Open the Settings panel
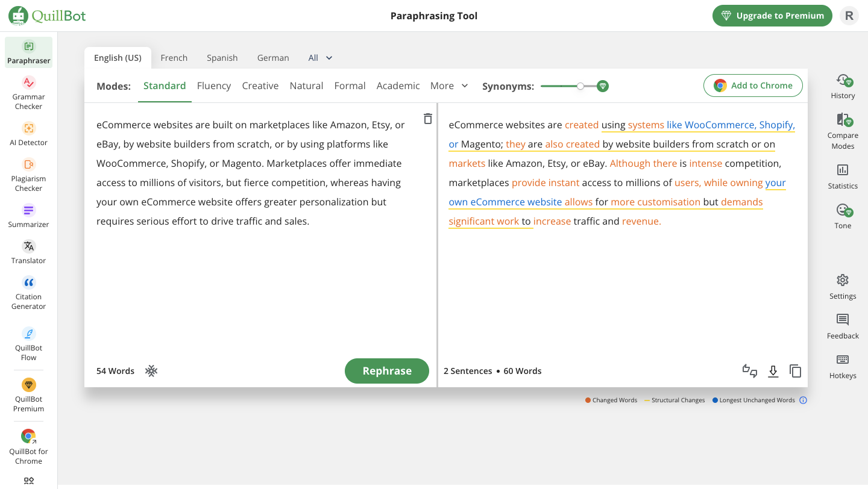 tap(843, 287)
